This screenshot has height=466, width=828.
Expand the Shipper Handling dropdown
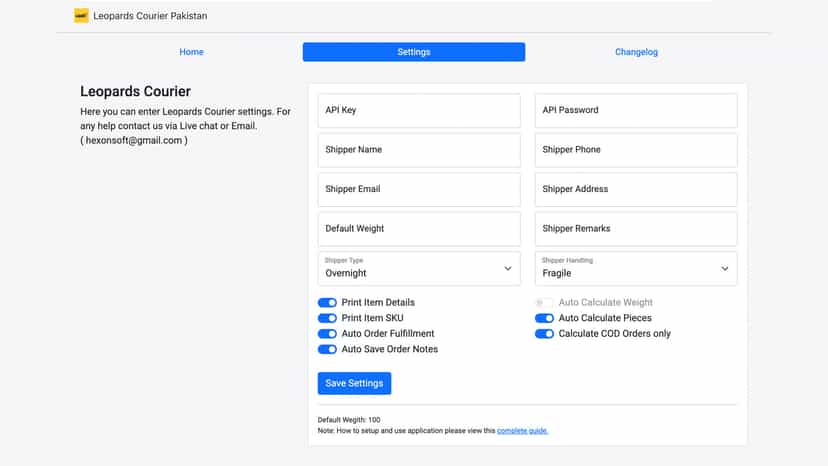(x=636, y=268)
